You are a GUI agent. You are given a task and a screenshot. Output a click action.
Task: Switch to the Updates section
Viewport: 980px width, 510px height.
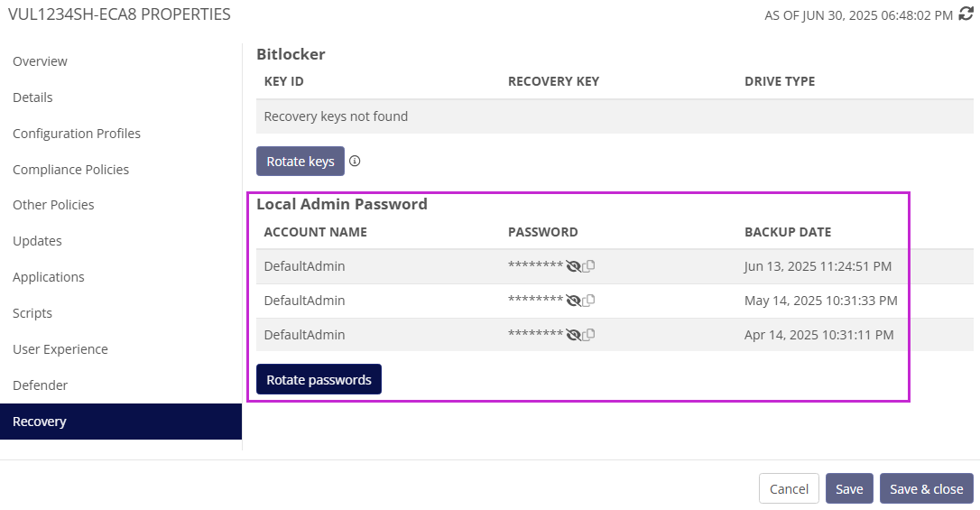(x=37, y=241)
